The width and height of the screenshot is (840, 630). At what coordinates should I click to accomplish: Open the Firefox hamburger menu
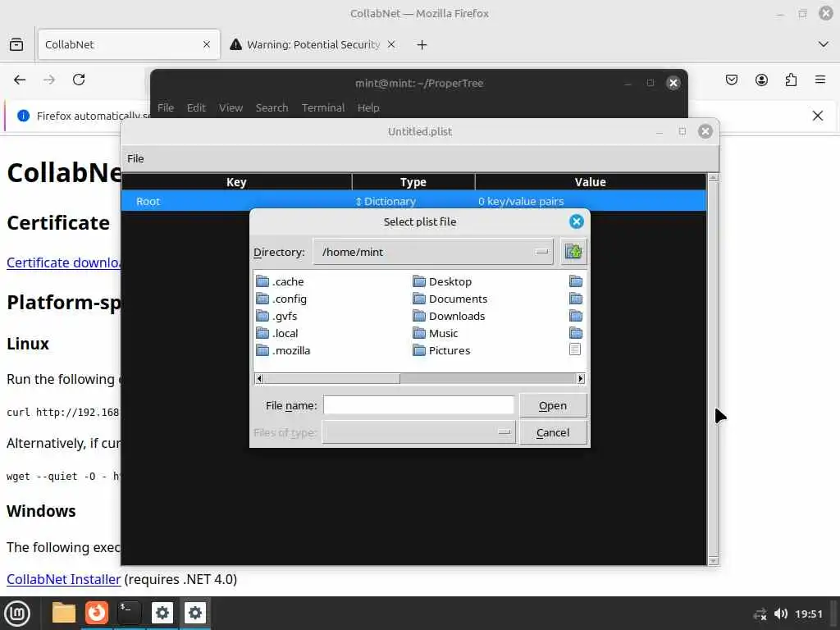click(x=820, y=80)
